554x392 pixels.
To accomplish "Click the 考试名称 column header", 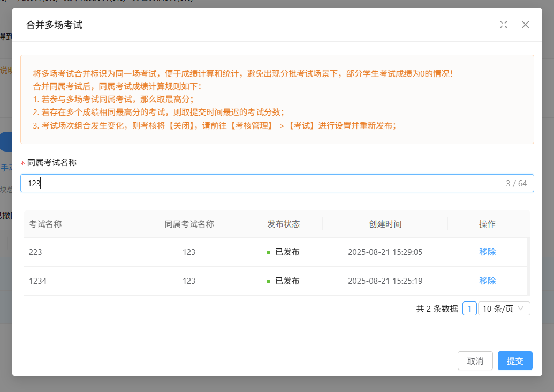I will tap(45, 224).
